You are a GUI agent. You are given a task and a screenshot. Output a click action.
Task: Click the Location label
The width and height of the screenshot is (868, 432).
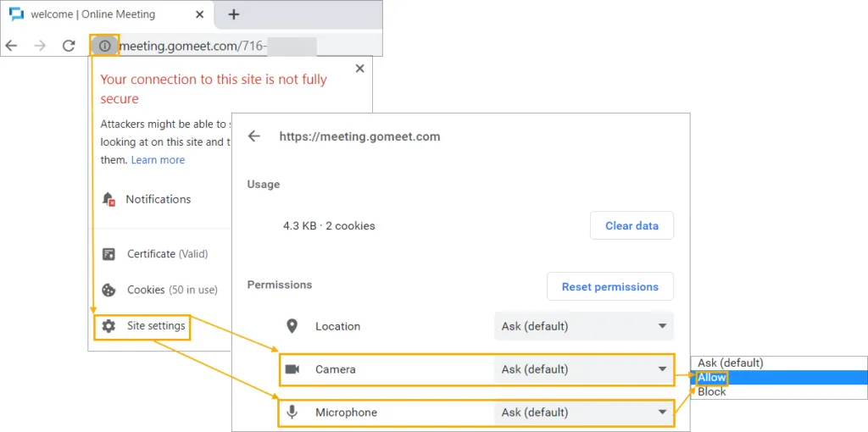(337, 326)
